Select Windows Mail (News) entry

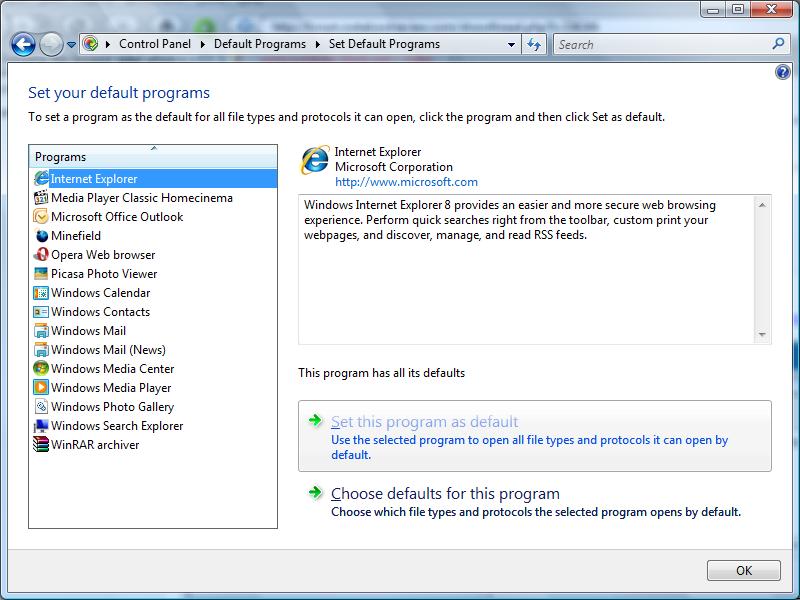[108, 349]
